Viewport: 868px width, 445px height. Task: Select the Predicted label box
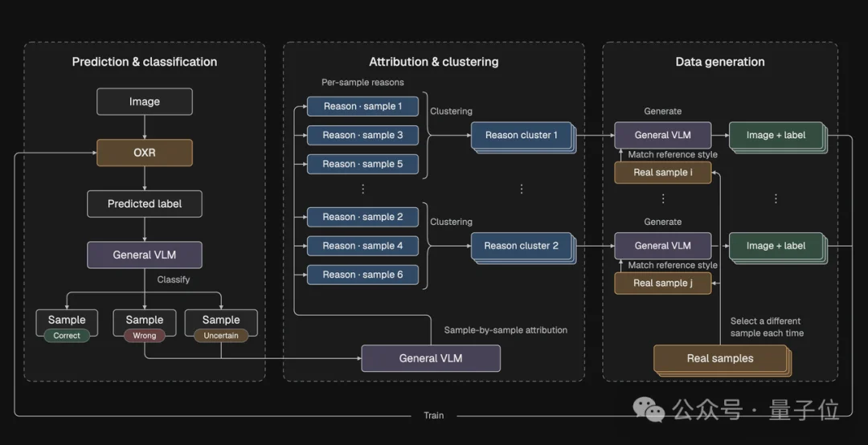pyautogui.click(x=145, y=204)
